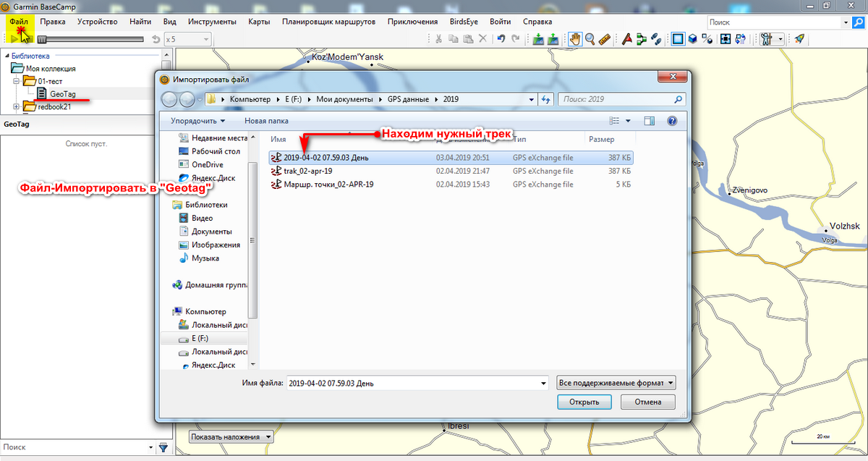
Task: Click the Открыть button
Action: coord(584,402)
